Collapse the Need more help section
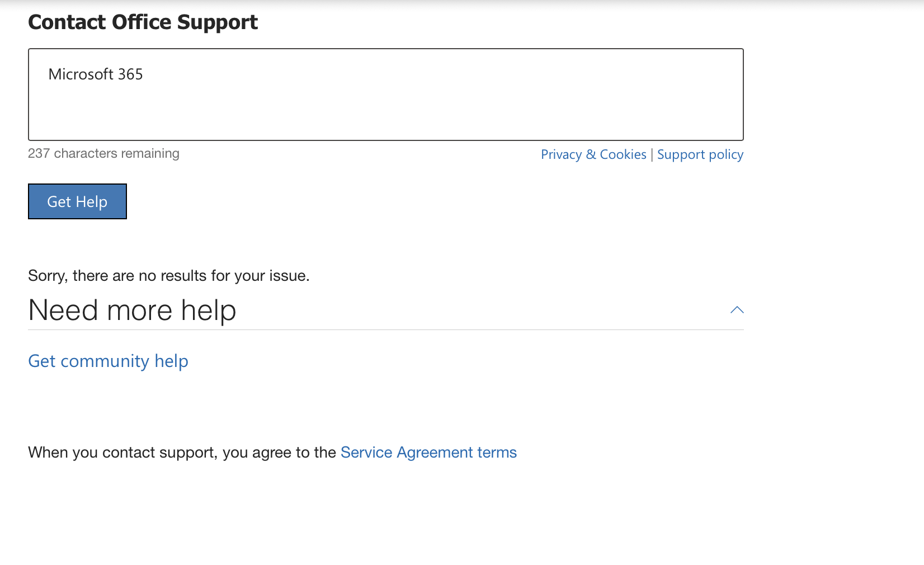This screenshot has width=924, height=565. pyautogui.click(x=737, y=310)
